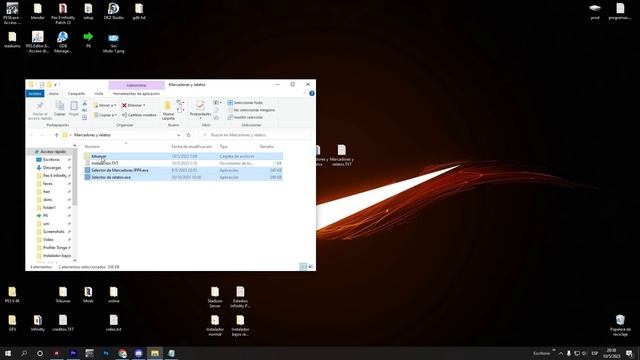Click the Administrar contextual tab
640x360 pixels.
point(136,85)
